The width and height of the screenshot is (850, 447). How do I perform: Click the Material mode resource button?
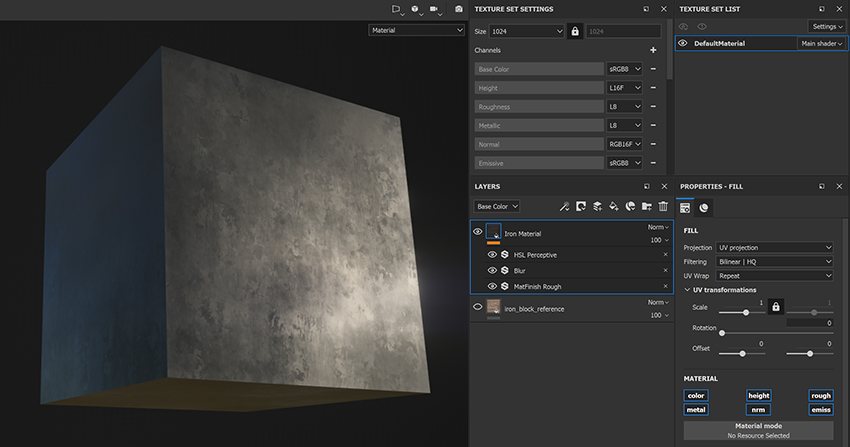pos(758,431)
